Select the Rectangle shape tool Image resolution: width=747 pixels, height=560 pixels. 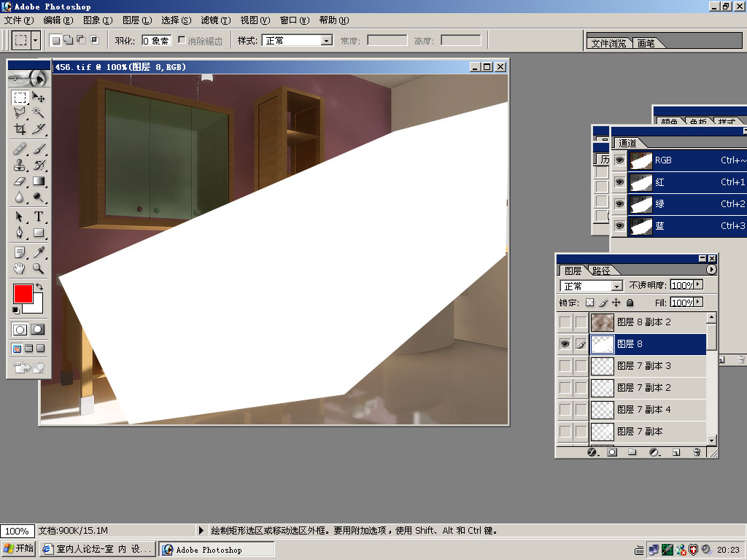pos(39,233)
